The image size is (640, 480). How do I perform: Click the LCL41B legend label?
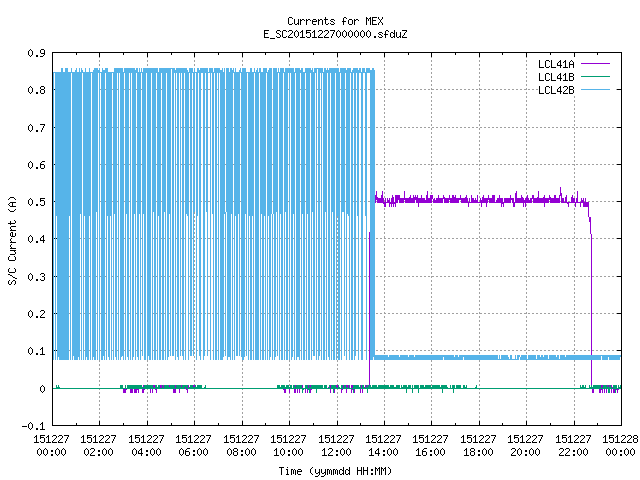[556, 77]
